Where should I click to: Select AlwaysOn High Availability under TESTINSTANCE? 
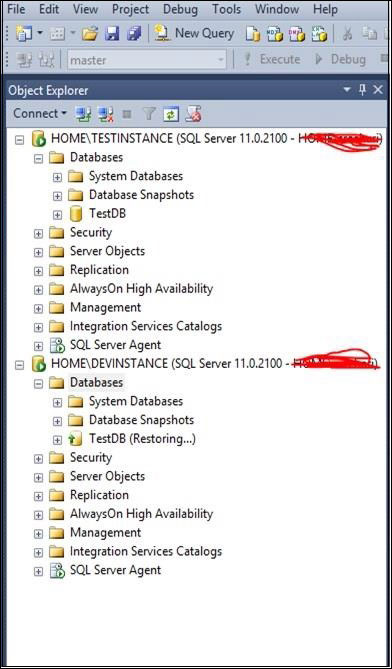point(141,289)
